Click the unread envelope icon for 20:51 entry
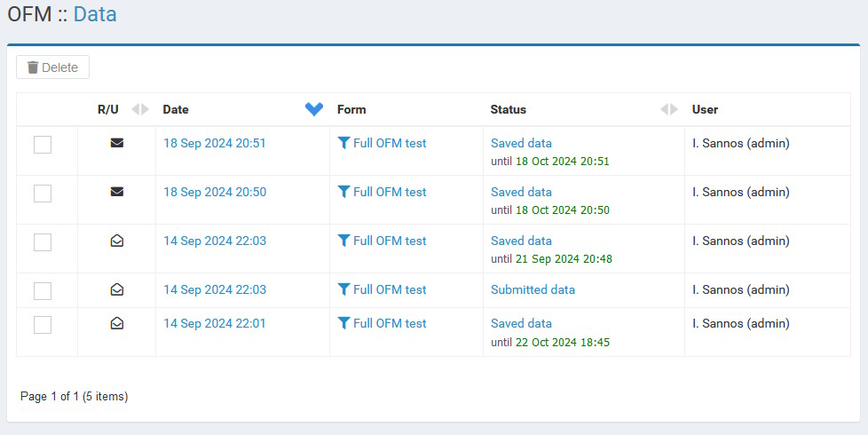 click(x=117, y=143)
